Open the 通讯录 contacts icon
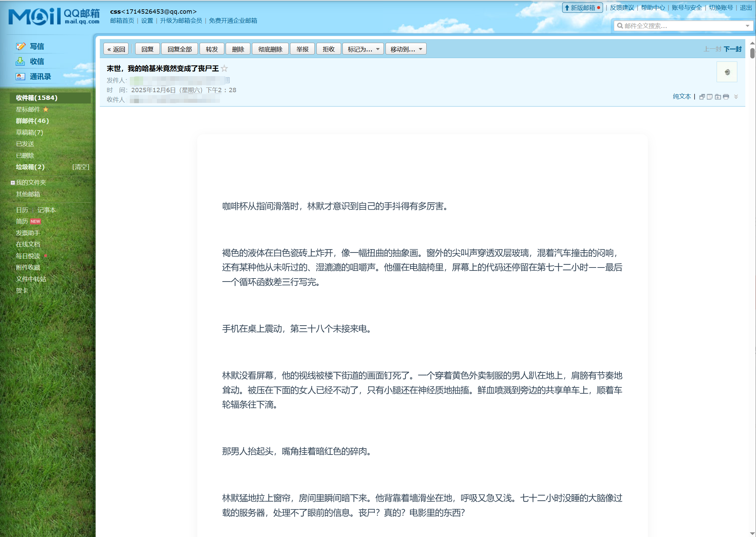Viewport: 756px width, 537px height. tap(21, 76)
